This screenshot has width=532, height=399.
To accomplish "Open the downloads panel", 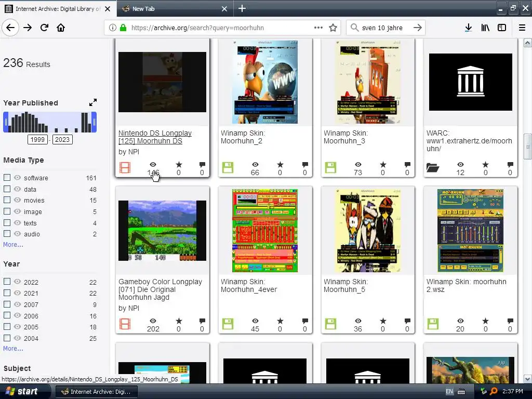I will pos(469,28).
